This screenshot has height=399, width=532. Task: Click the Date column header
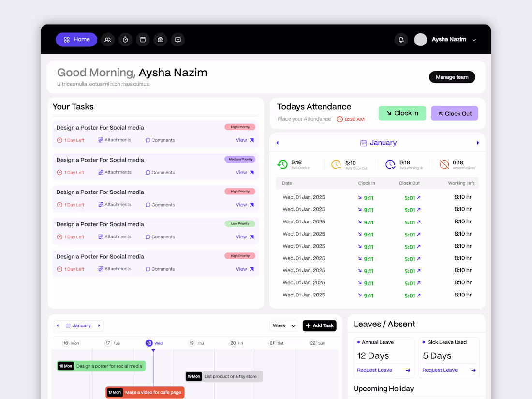[x=287, y=183]
